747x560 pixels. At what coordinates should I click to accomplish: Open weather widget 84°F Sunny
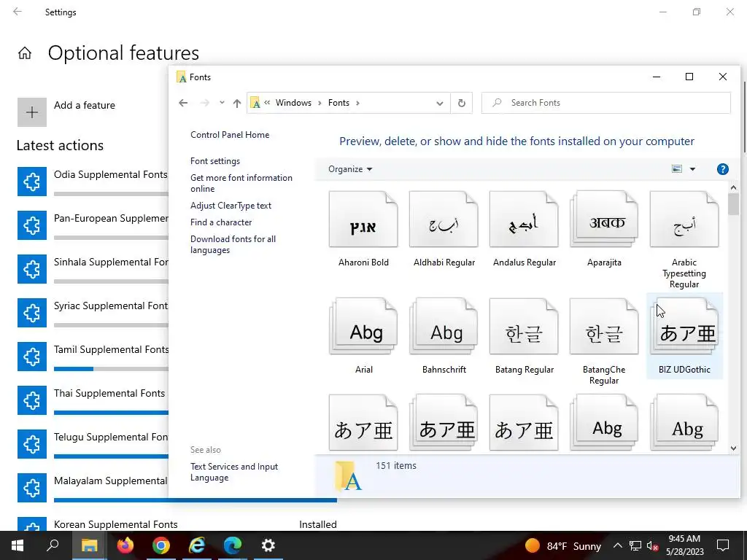562,545
